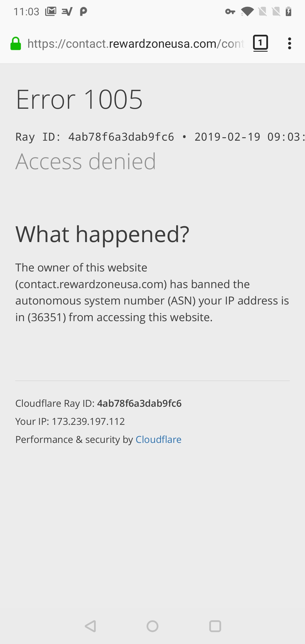This screenshot has height=644, width=305.
Task: Select the What happened heading
Action: [x=103, y=234]
